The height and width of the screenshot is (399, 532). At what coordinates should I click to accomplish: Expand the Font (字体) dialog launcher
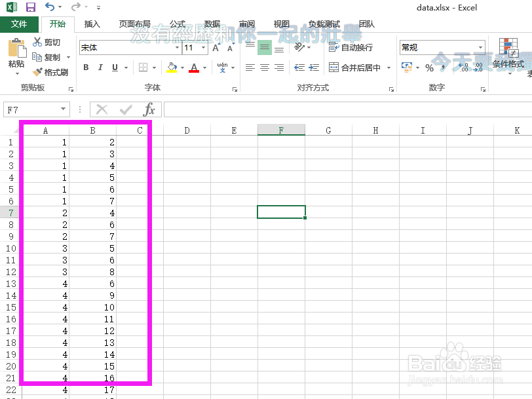[x=235, y=89]
